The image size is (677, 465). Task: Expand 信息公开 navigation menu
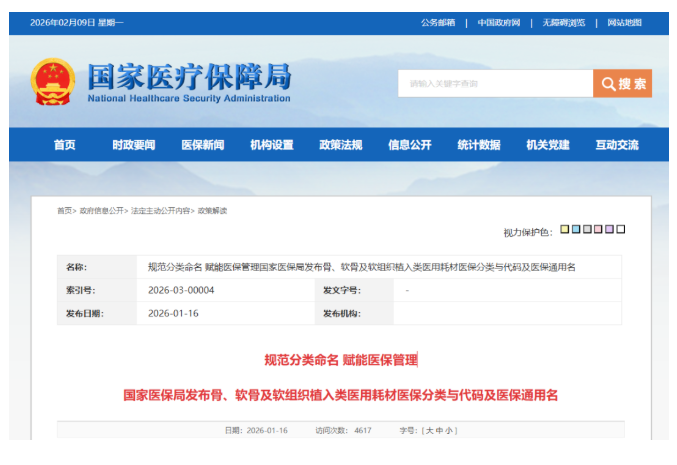(x=410, y=145)
